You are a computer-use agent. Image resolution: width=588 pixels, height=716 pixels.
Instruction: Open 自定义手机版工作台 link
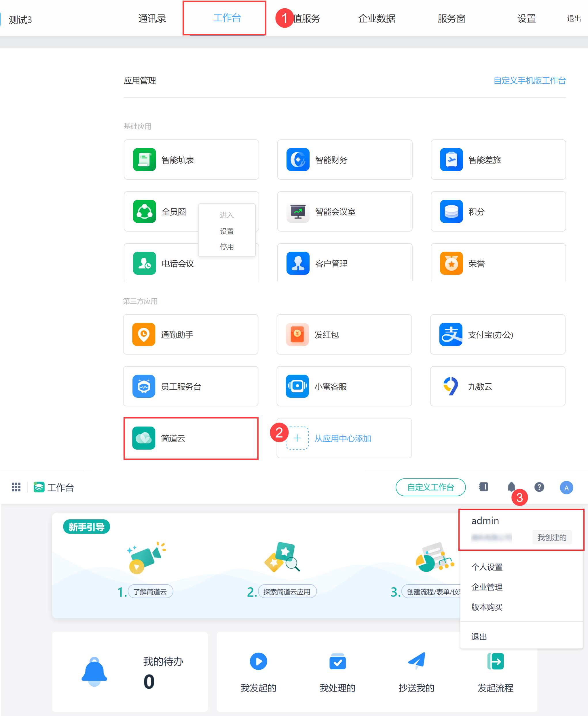click(530, 81)
